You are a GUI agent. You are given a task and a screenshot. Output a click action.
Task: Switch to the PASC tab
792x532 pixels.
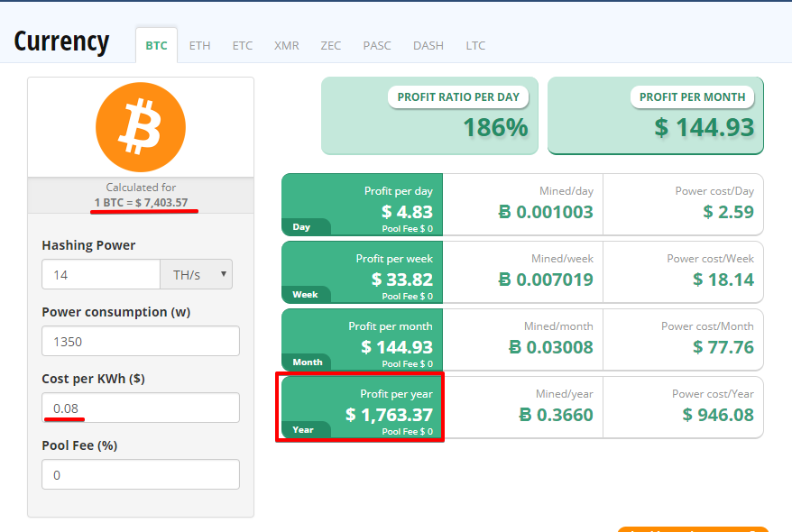(377, 45)
